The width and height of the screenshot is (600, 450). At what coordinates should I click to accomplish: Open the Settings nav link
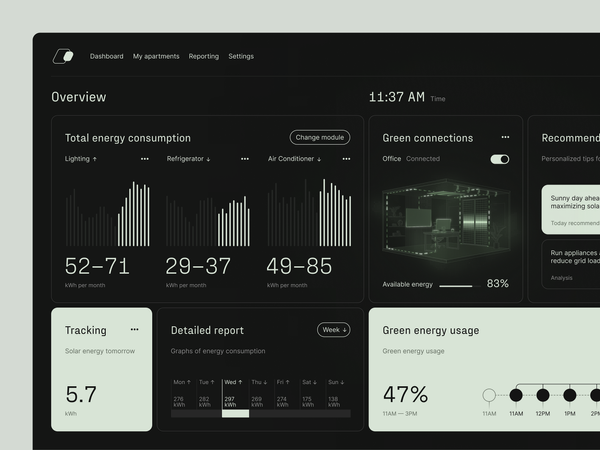(x=241, y=57)
